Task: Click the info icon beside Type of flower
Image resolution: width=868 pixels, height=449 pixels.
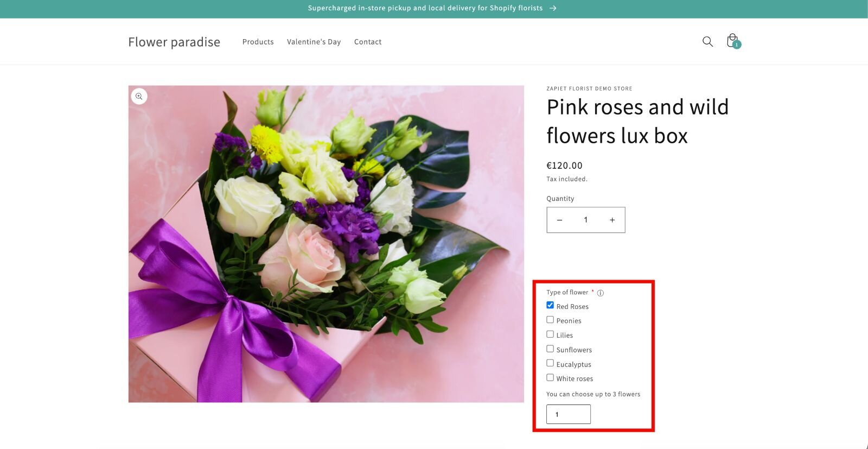Action: (601, 293)
